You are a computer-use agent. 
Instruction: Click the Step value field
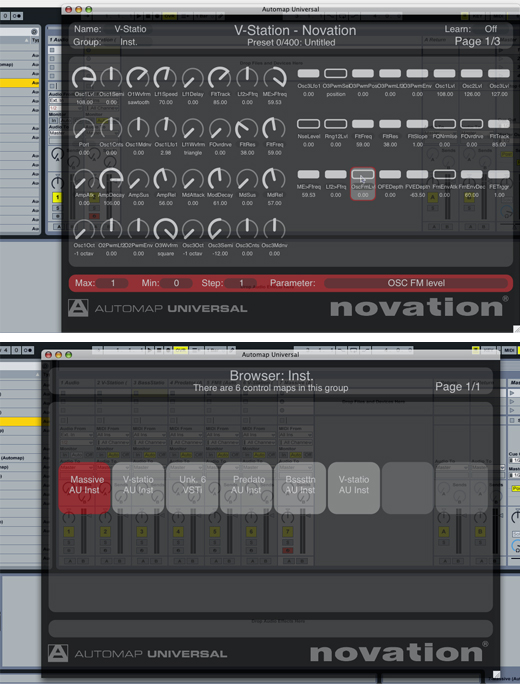[240, 283]
